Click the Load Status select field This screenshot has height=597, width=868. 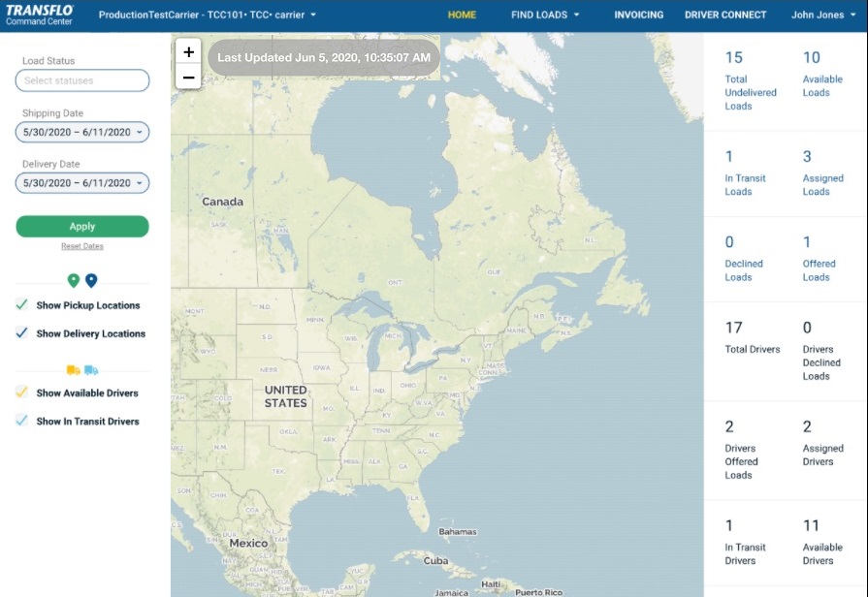82,80
